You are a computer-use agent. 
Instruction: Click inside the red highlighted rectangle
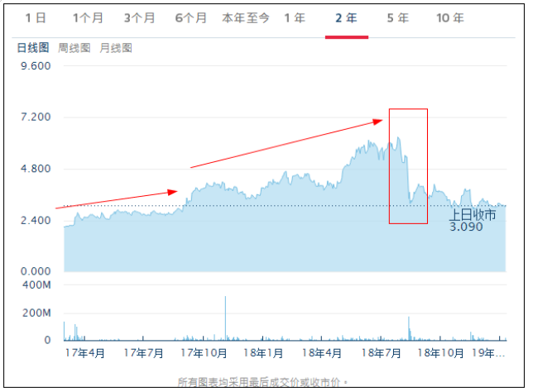pos(408,165)
